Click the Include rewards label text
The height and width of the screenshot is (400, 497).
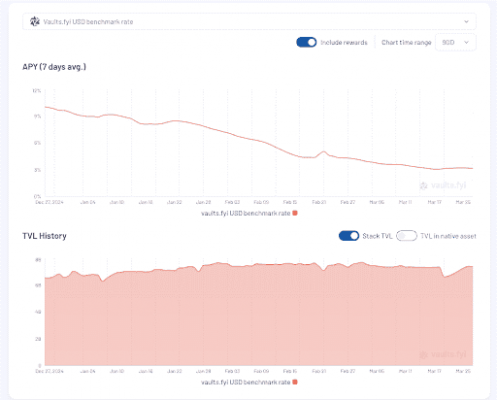tap(344, 43)
